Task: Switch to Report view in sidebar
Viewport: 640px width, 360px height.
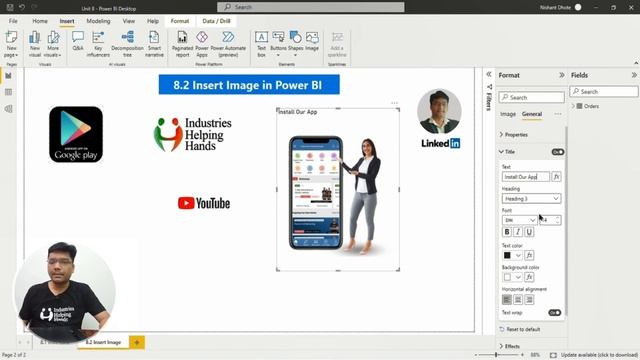Action: (x=8, y=76)
